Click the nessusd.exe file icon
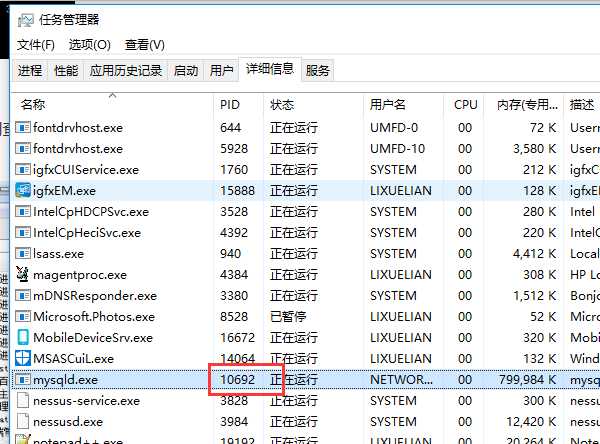Screen dimensions: 600x444 pos(23,421)
